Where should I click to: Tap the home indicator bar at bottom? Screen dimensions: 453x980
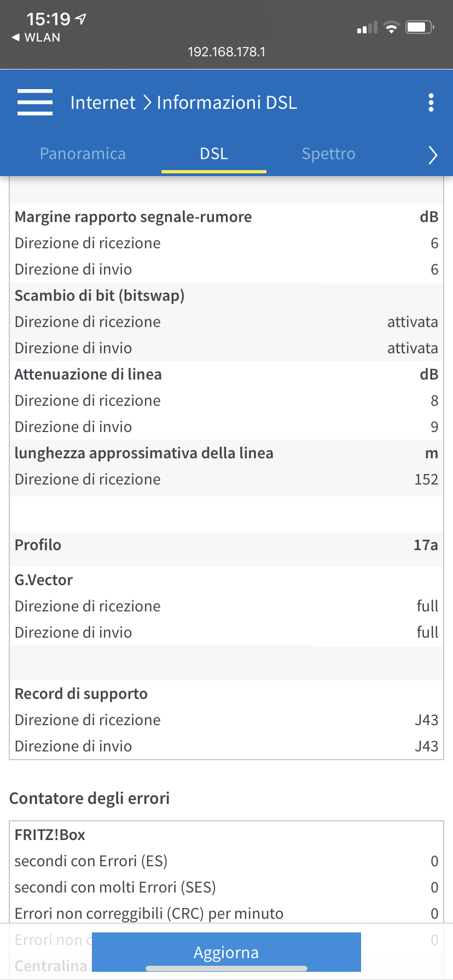pos(226,969)
